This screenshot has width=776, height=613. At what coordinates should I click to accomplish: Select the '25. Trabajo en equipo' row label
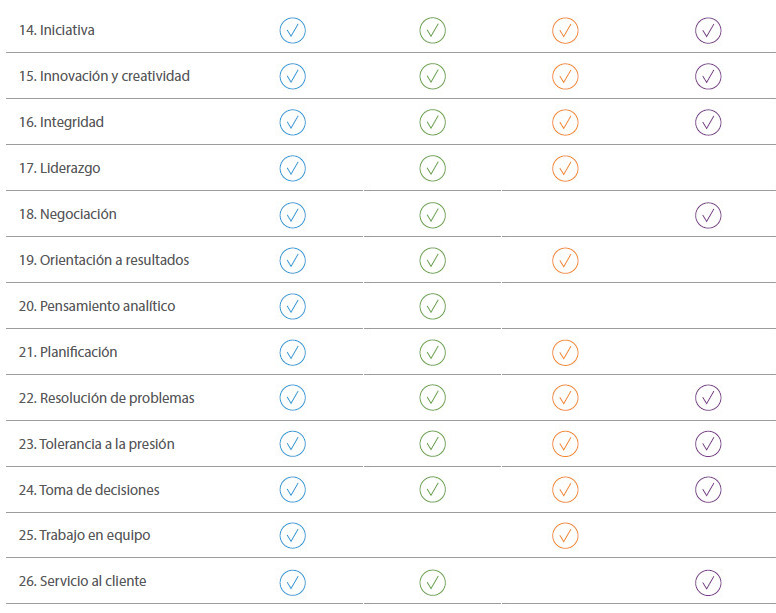coord(85,535)
